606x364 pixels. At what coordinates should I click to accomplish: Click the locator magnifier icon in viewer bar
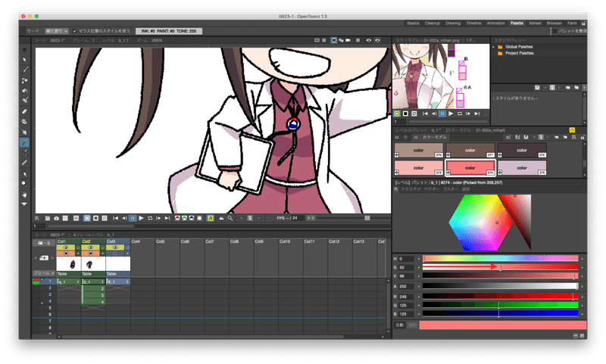pos(230,219)
